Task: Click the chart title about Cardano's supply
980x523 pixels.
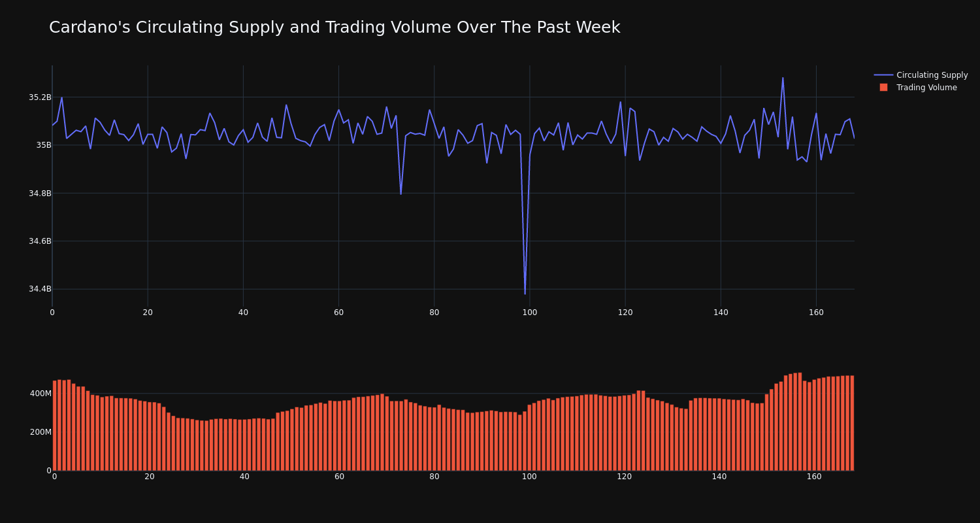Action: click(335, 27)
